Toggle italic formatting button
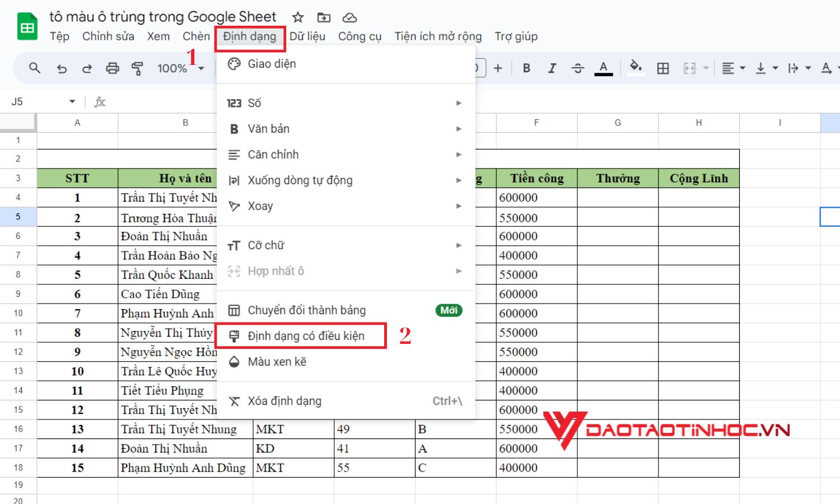The image size is (840, 504). pyautogui.click(x=552, y=68)
